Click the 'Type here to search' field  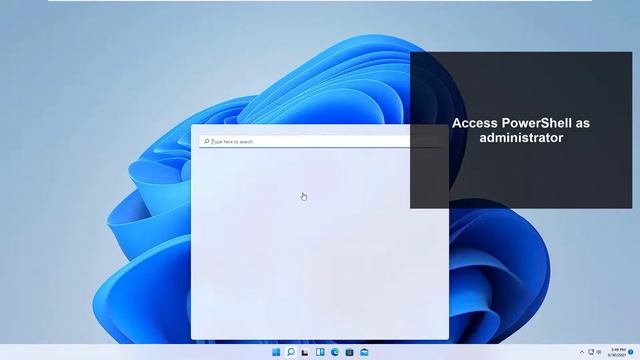[x=320, y=141]
